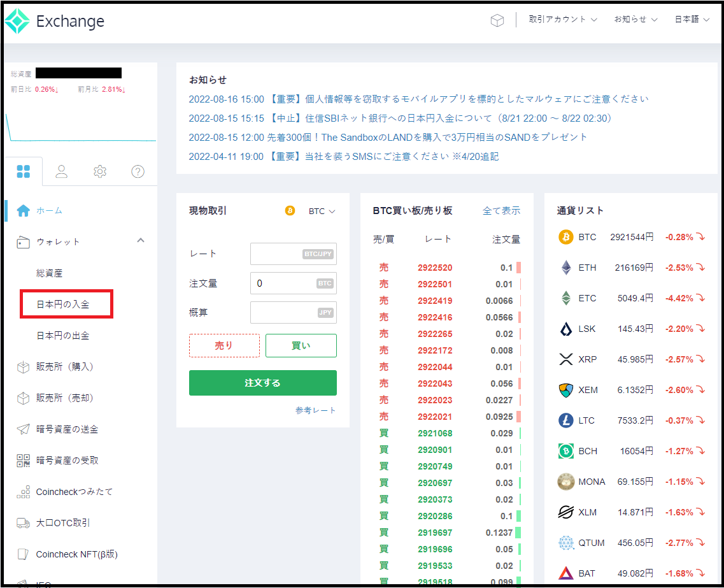Click the QR code icon for 暗号資産の受取

tap(22, 460)
